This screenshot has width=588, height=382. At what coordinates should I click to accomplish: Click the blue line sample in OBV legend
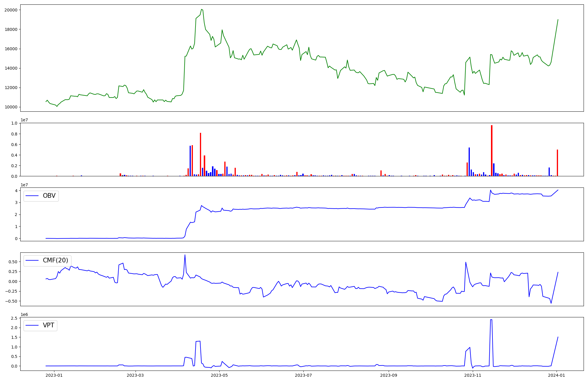click(32, 196)
